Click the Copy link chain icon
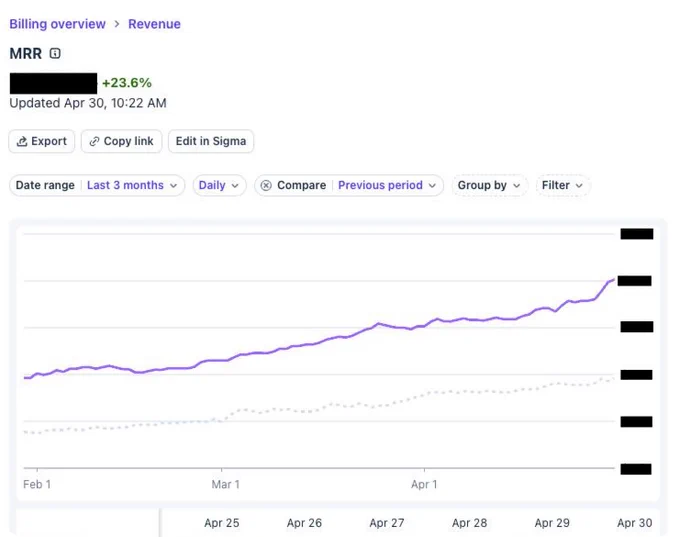Image resolution: width=680 pixels, height=537 pixels. tap(94, 141)
